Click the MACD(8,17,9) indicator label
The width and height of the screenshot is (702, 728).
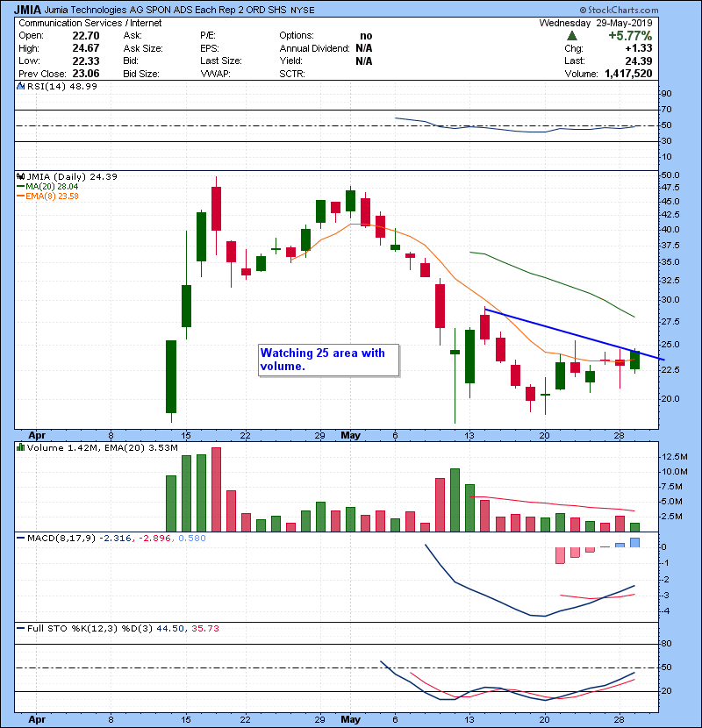[61, 539]
